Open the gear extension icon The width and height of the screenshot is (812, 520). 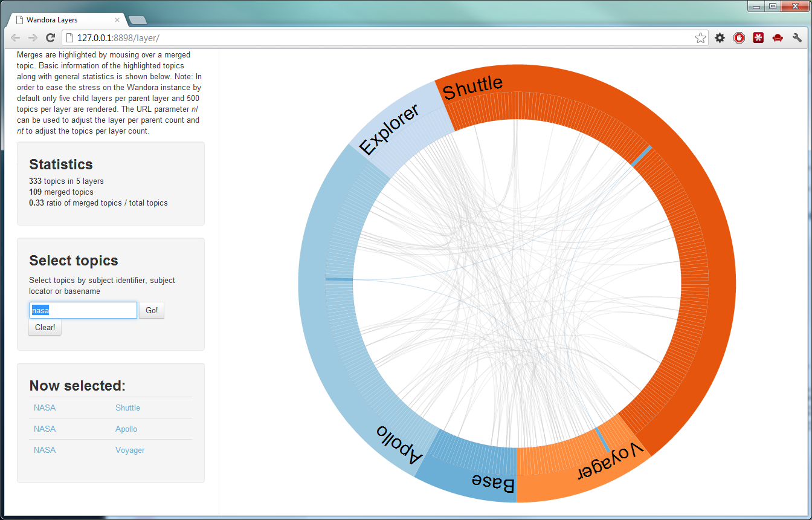tap(720, 38)
